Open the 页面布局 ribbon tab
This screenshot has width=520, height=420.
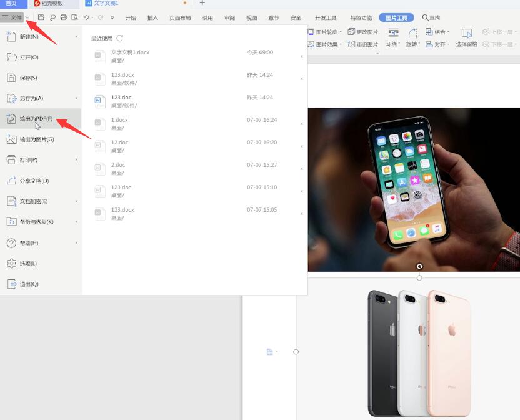180,17
